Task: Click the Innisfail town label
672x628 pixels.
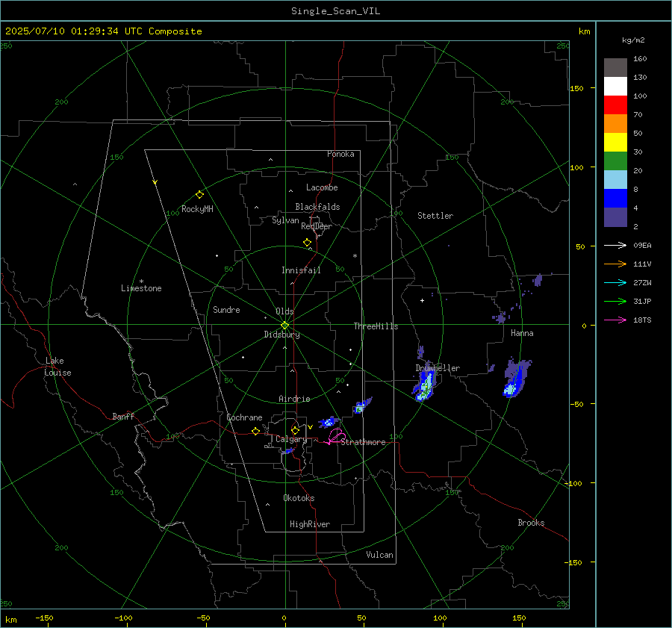Action: pos(301,270)
